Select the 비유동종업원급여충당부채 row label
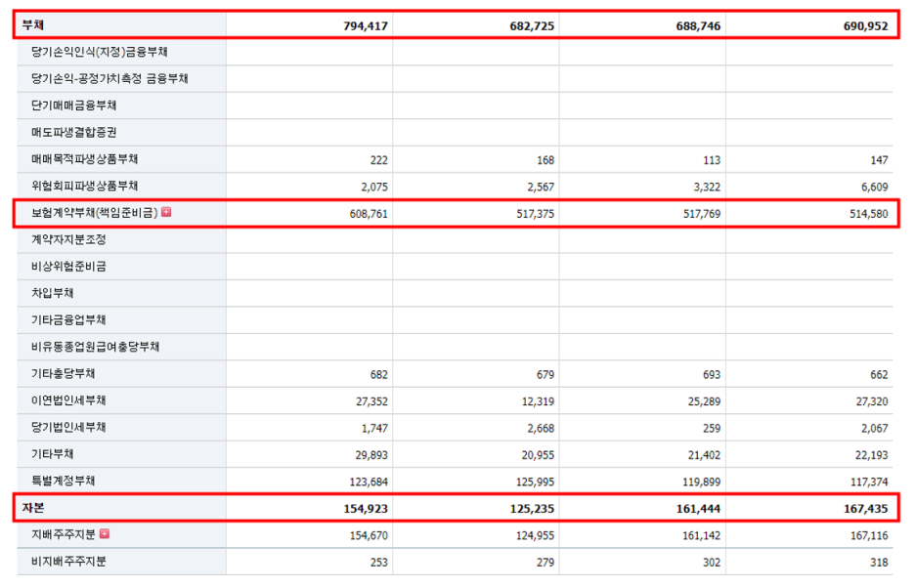915x588 pixels. click(x=96, y=347)
